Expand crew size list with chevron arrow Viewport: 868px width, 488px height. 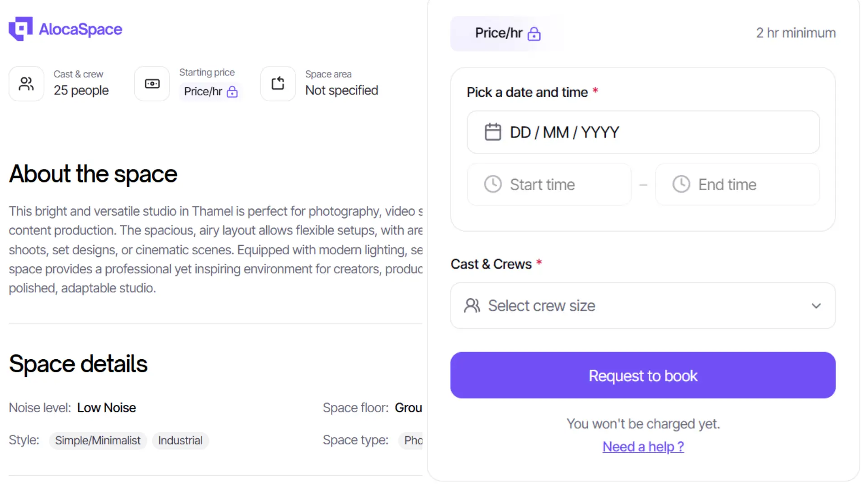(816, 306)
